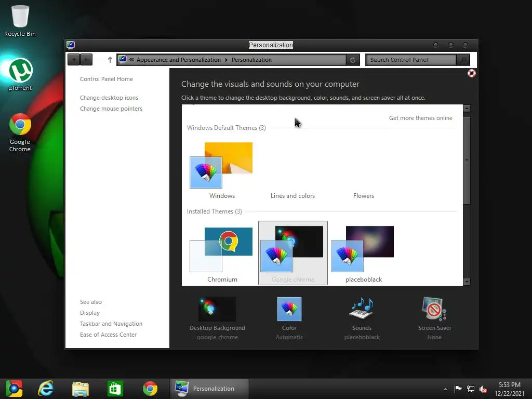Open Taskbar and Navigation link

(x=111, y=324)
